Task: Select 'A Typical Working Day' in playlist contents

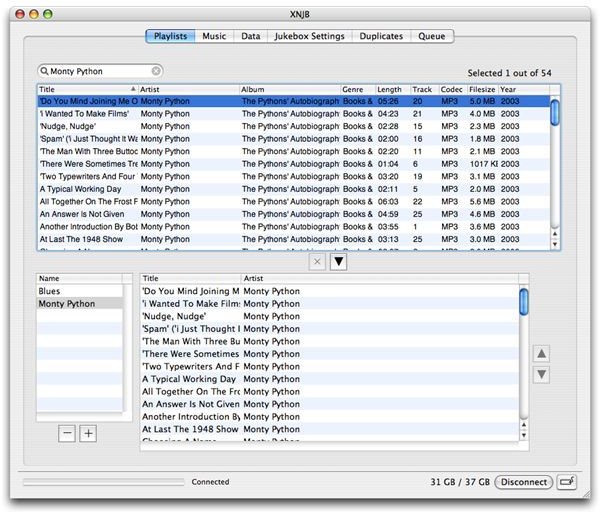Action: (x=330, y=379)
